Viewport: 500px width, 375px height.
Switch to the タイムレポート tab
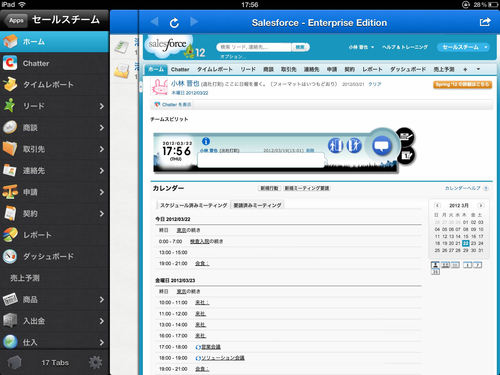pyautogui.click(x=214, y=69)
